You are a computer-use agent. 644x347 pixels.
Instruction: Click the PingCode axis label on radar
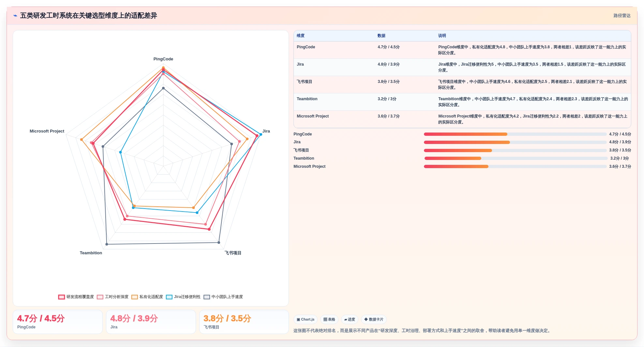pyautogui.click(x=163, y=59)
